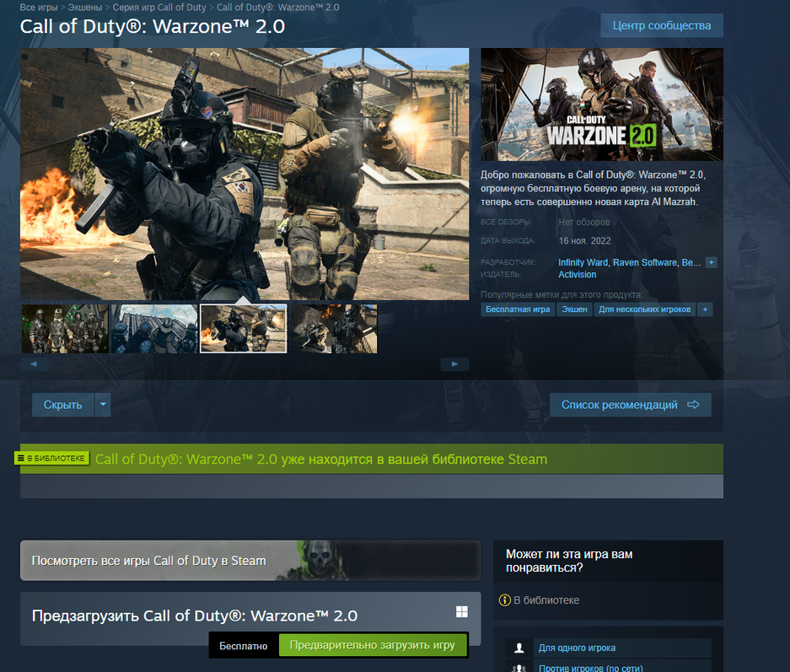Click the Warzone 2.0 breadcrumb link

[x=278, y=8]
